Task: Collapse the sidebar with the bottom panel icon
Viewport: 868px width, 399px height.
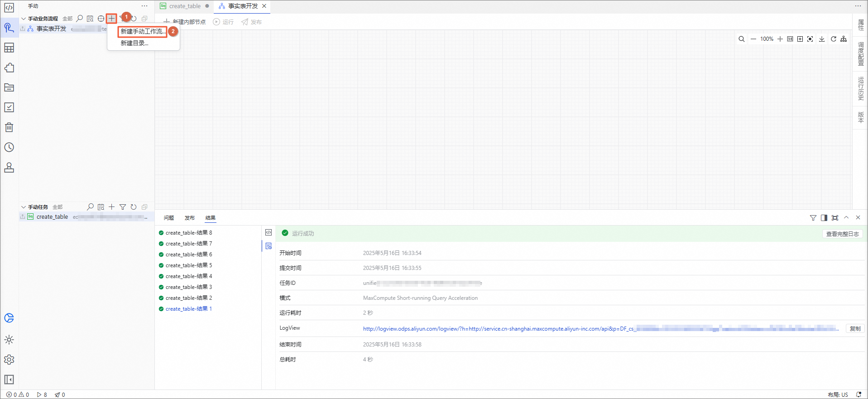Action: click(9, 380)
